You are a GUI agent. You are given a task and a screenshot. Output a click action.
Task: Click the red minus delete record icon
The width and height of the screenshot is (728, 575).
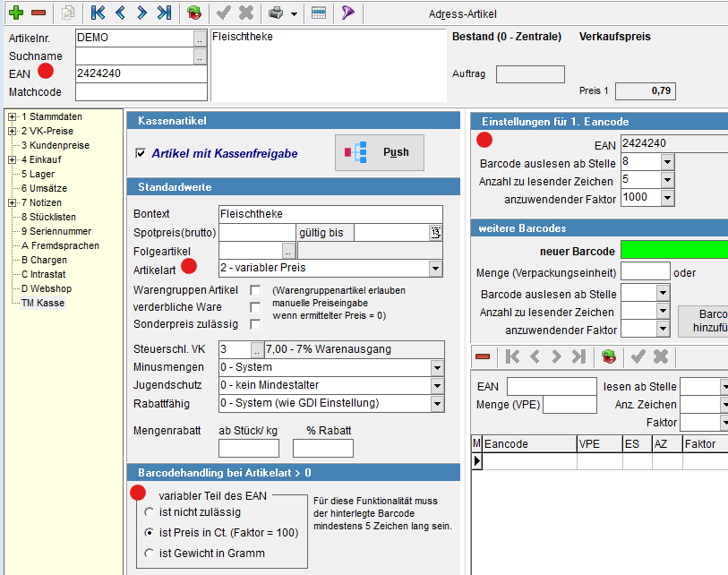(x=39, y=13)
